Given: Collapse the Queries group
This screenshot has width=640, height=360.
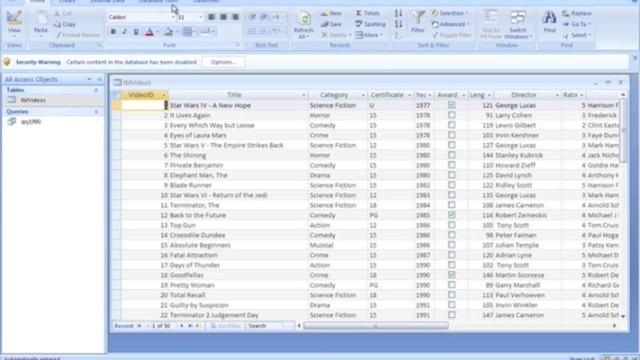Looking at the screenshot, I should coord(96,111).
